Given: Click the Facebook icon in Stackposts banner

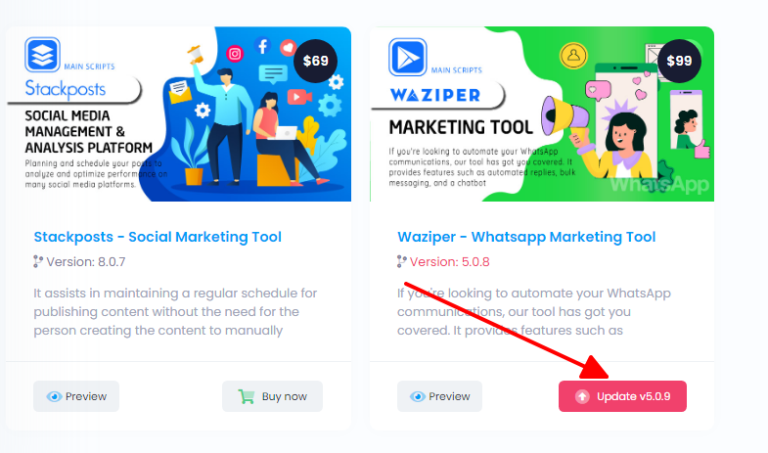Looking at the screenshot, I should 263,47.
